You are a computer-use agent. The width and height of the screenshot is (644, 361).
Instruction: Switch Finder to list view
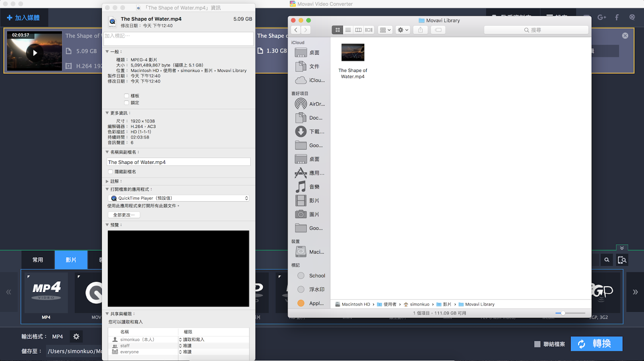[x=348, y=30]
